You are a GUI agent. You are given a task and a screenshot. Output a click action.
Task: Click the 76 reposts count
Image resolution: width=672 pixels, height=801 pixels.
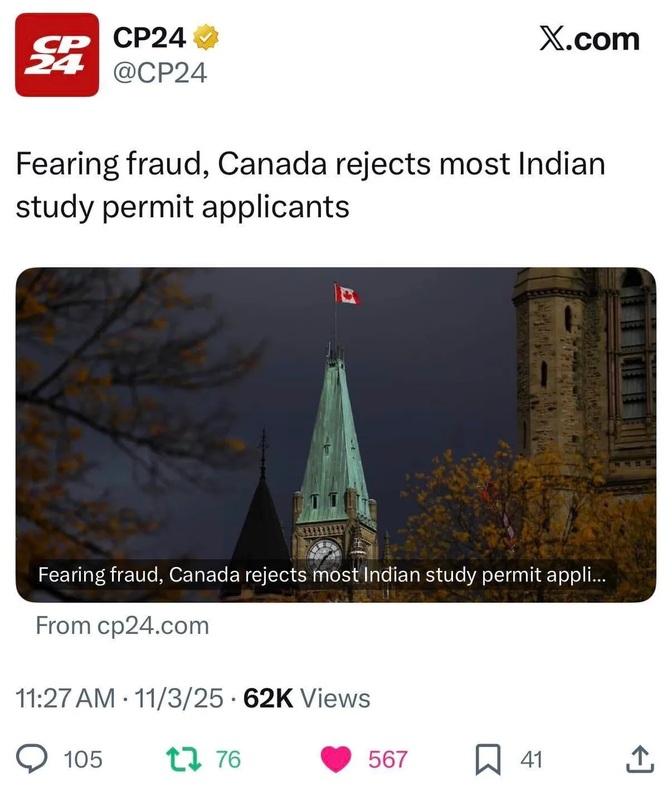point(228,760)
